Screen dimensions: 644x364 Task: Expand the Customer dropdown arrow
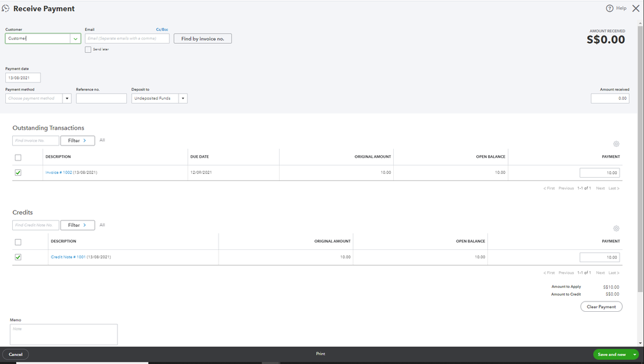click(75, 39)
